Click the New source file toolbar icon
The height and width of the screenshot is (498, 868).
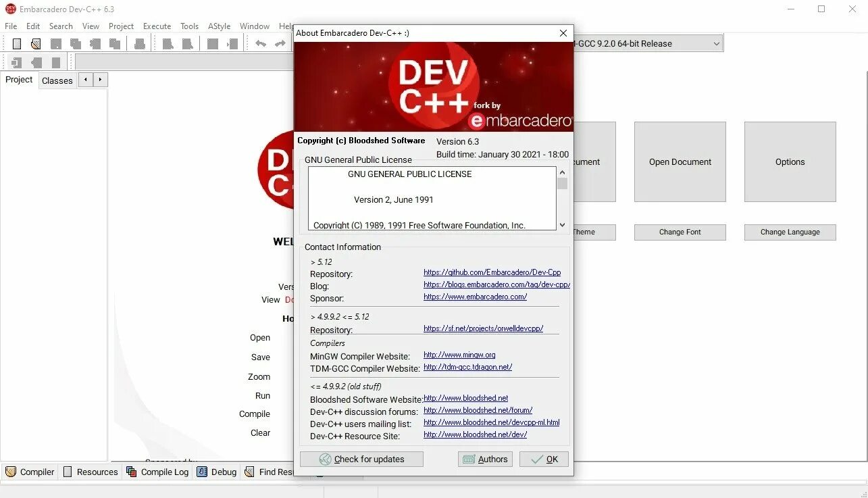click(17, 44)
